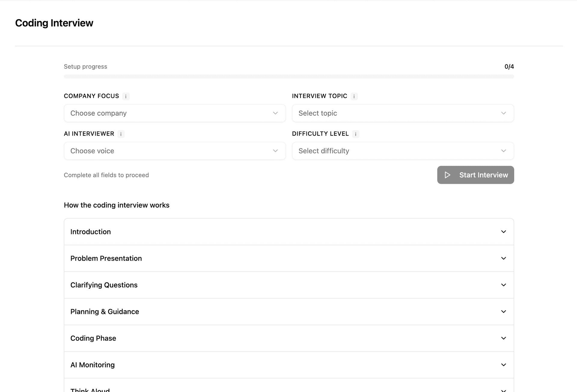This screenshot has width=577, height=392.
Task: Open the Select difficulty dropdown
Action: pos(403,151)
